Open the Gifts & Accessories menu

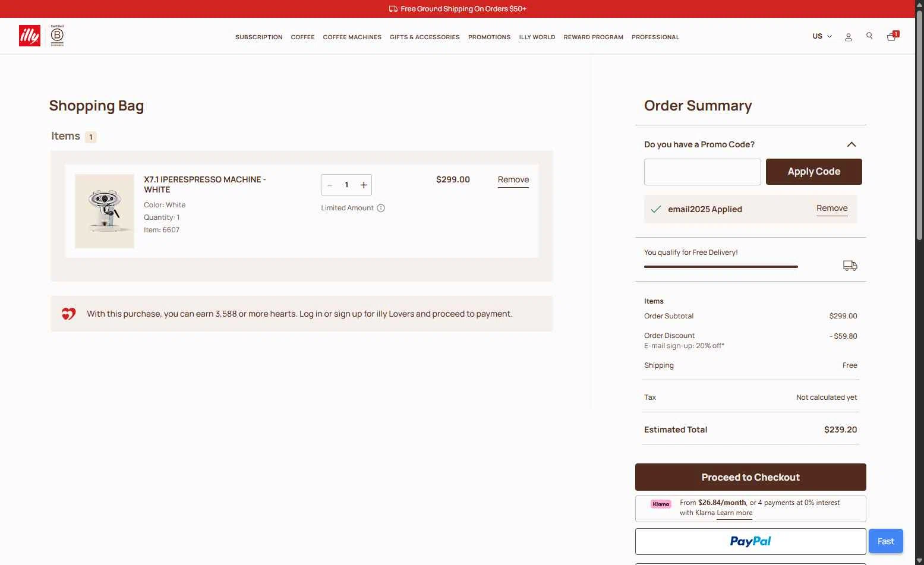(x=425, y=37)
